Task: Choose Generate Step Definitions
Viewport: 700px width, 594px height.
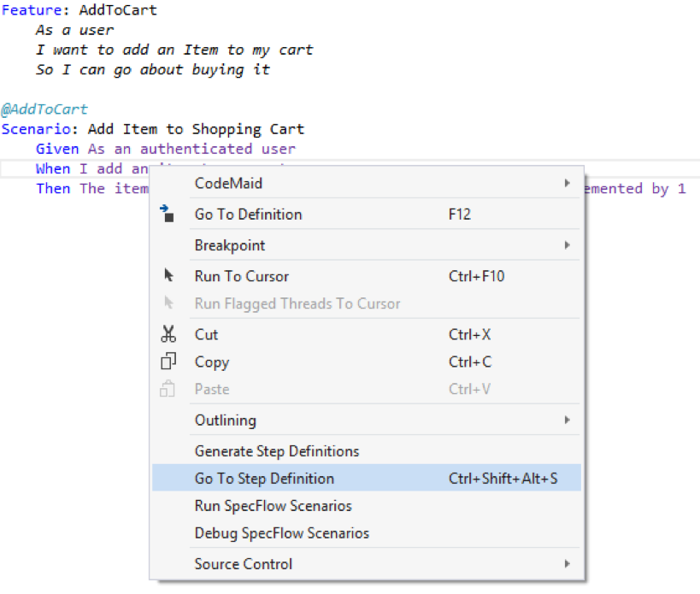Action: 277,451
